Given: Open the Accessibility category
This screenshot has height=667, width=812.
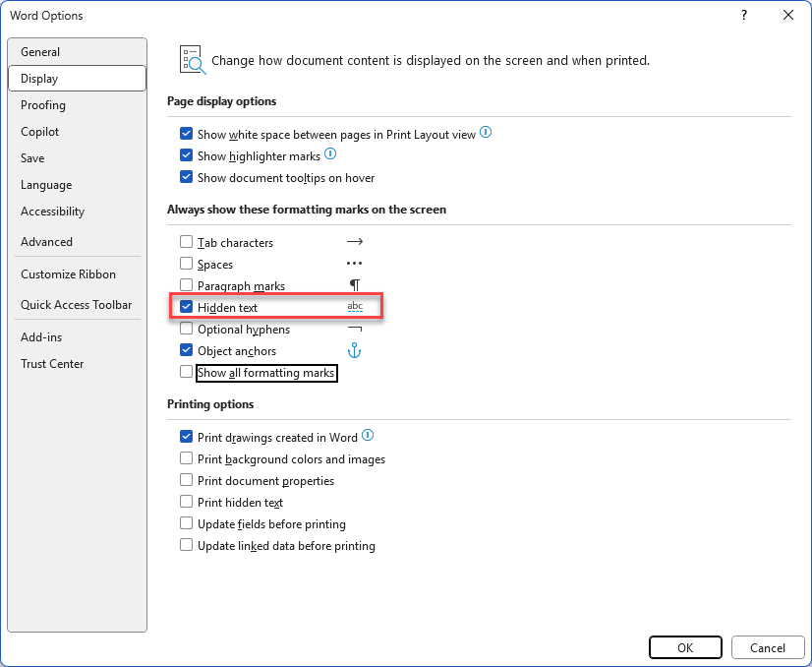Looking at the screenshot, I should pyautogui.click(x=77, y=212).
